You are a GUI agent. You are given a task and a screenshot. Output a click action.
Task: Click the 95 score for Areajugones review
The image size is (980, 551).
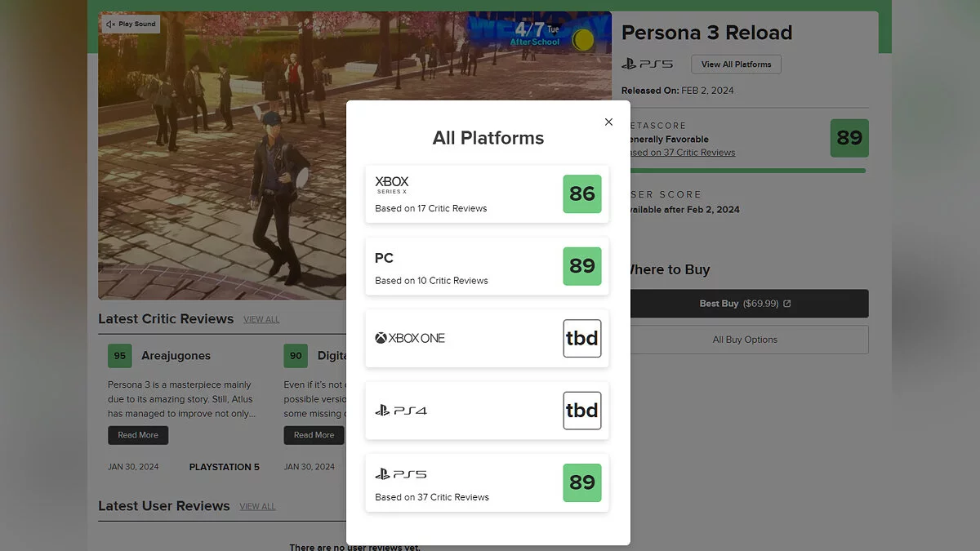[120, 356]
